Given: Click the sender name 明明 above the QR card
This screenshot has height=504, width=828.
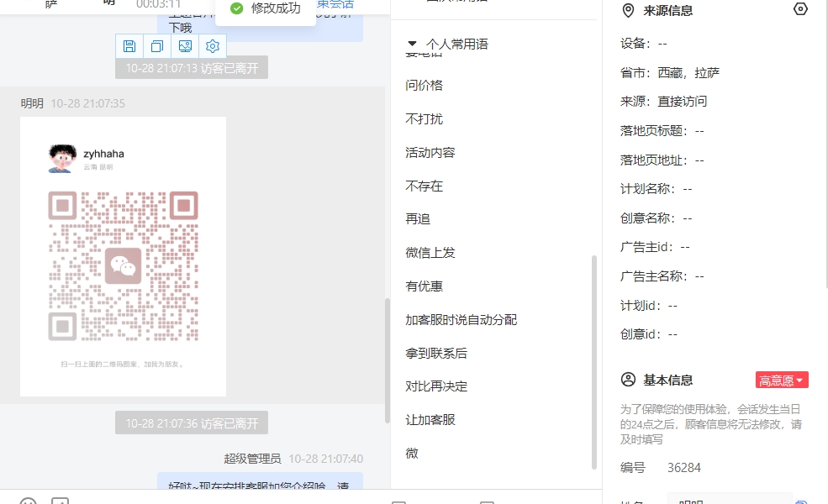Looking at the screenshot, I should click(x=32, y=103).
